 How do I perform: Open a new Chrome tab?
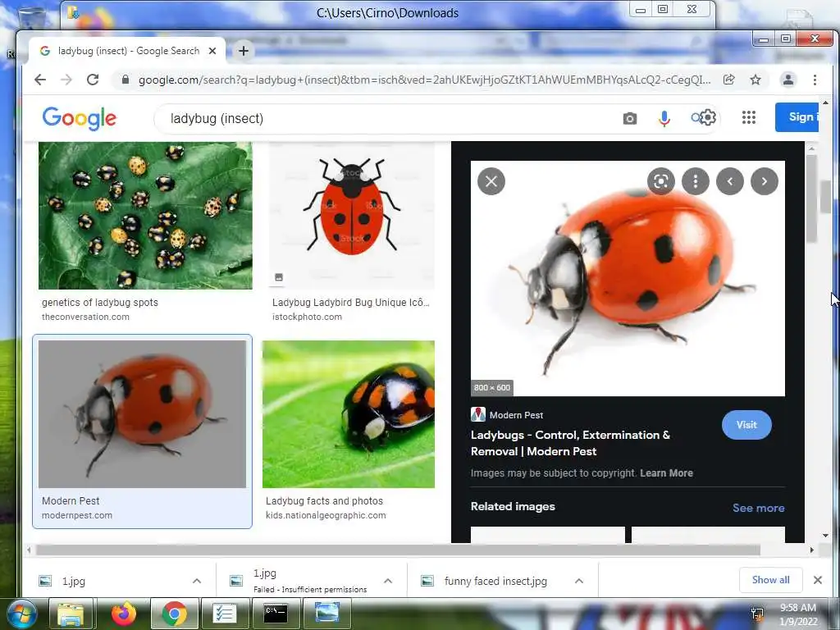[x=244, y=51]
